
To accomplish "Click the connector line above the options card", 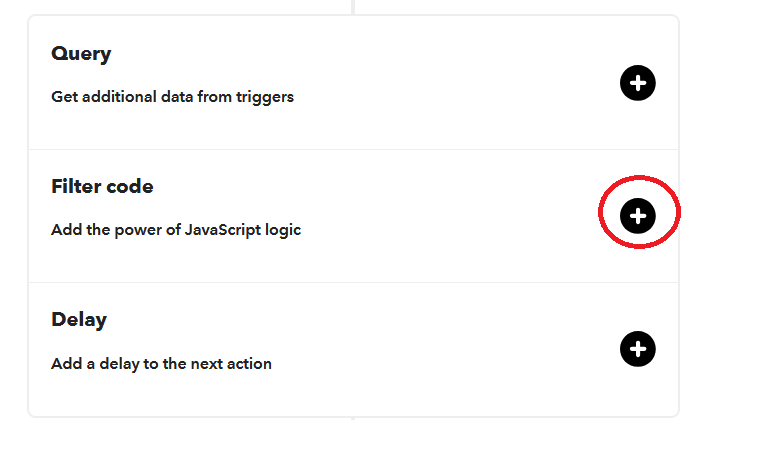I will click(353, 6).
